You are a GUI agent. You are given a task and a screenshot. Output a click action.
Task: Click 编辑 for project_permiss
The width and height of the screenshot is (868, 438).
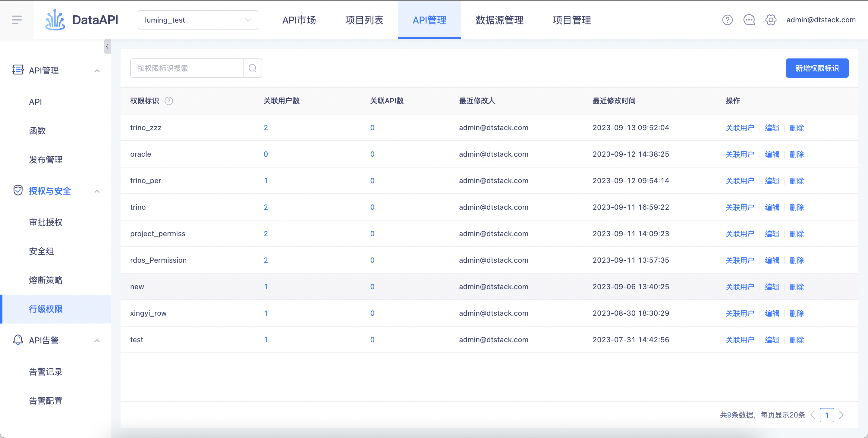pos(772,234)
